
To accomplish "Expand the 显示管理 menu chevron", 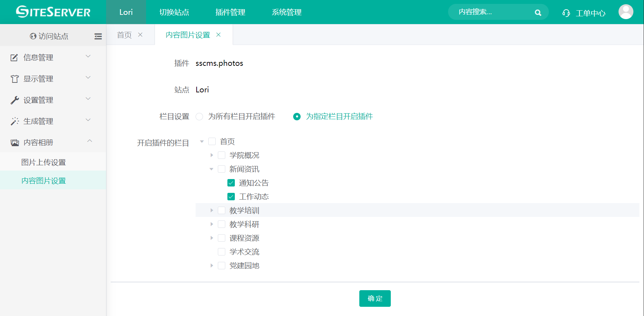I will 88,77.
